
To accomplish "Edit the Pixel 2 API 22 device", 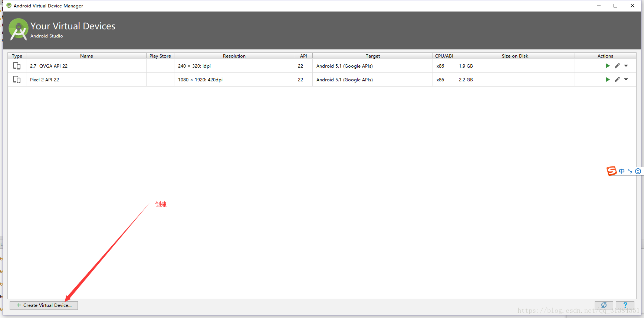I will 617,79.
